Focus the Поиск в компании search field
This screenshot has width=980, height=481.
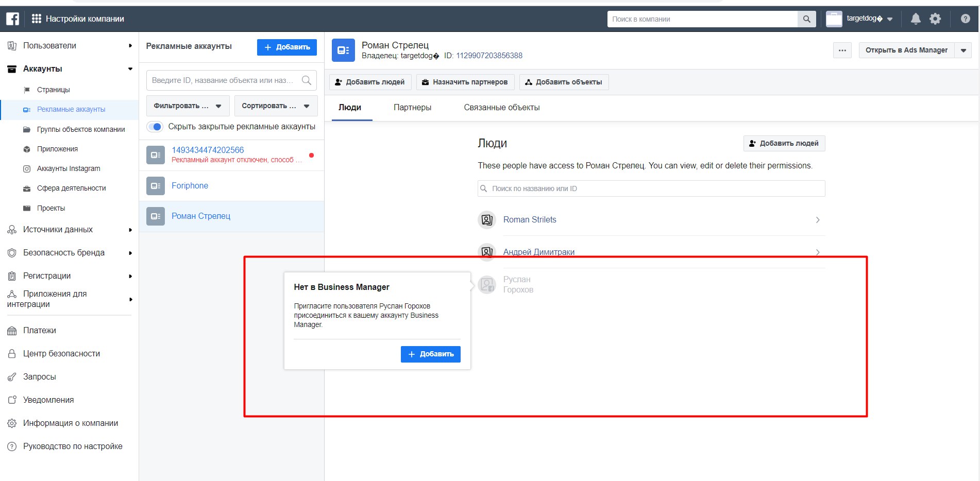pos(702,19)
